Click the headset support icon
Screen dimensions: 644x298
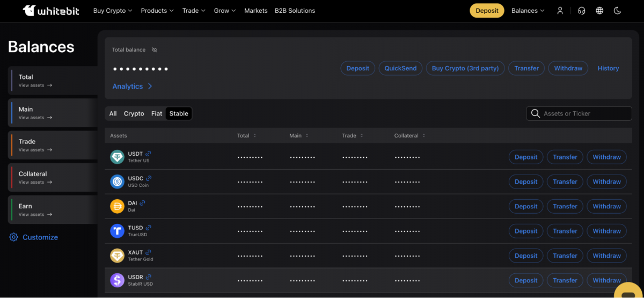pos(581,11)
